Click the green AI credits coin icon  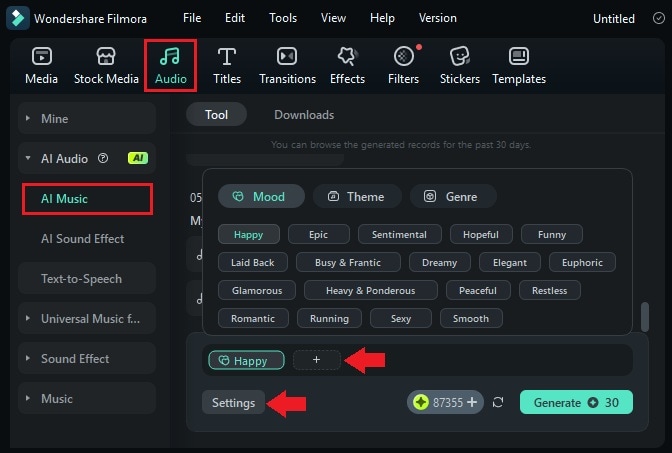tap(420, 402)
